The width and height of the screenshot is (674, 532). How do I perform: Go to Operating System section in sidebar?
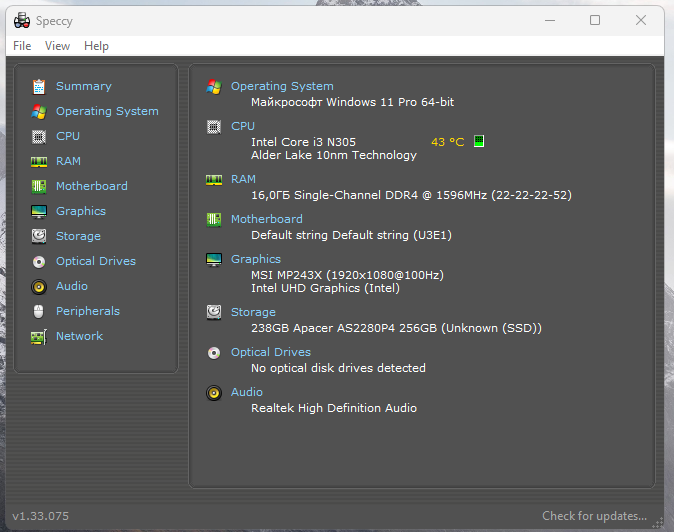[x=107, y=111]
